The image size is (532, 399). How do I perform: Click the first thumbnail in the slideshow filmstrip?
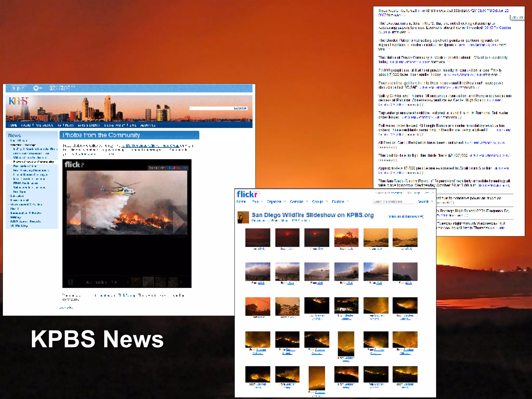coord(136,282)
